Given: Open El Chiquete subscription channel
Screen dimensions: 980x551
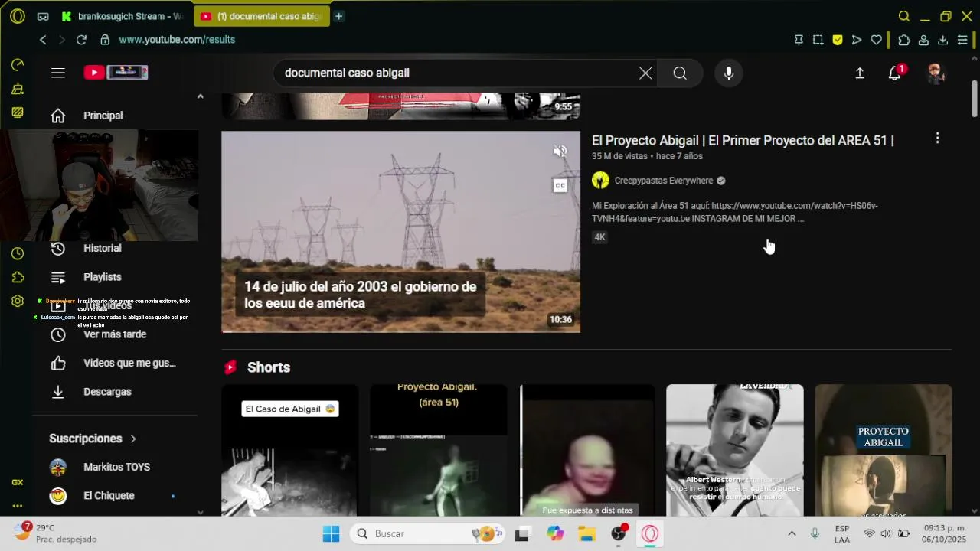Looking at the screenshot, I should point(115,496).
